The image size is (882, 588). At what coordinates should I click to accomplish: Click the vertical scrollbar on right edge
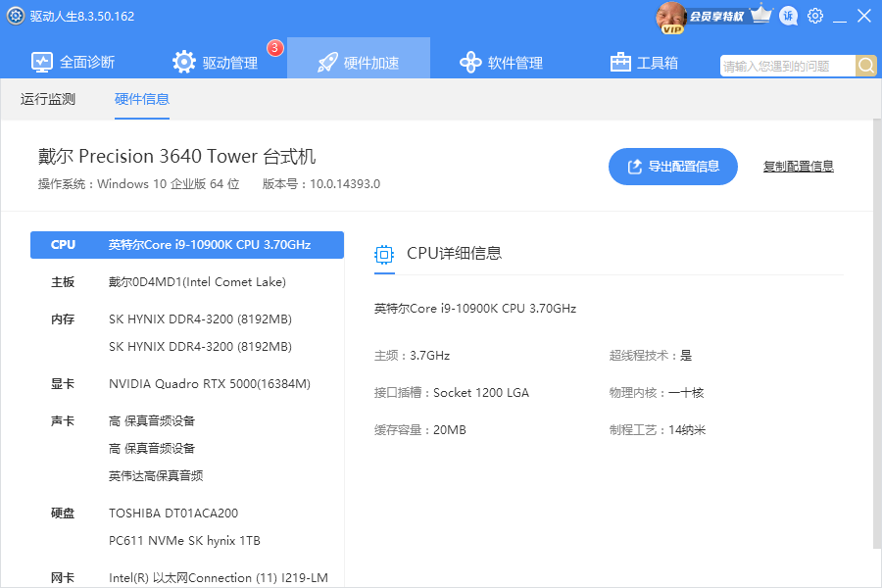[x=877, y=333]
